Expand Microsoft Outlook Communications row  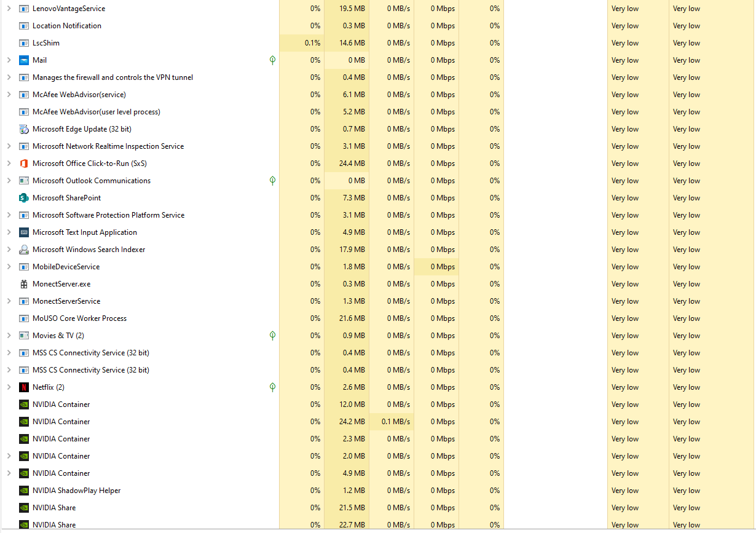coord(9,181)
